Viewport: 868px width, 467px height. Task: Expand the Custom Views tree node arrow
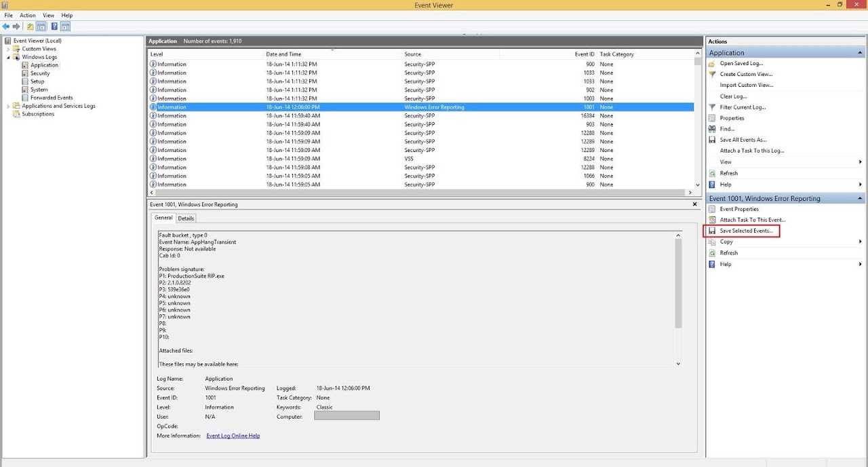9,49
